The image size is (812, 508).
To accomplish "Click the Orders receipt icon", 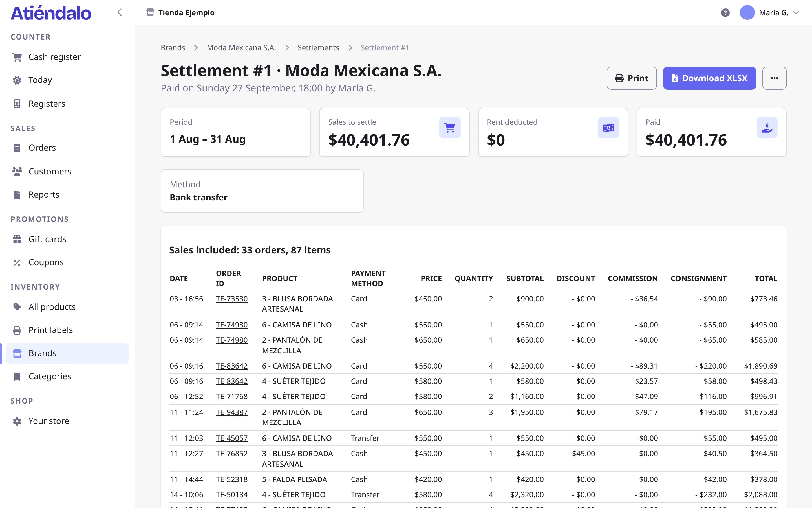I will 17,148.
